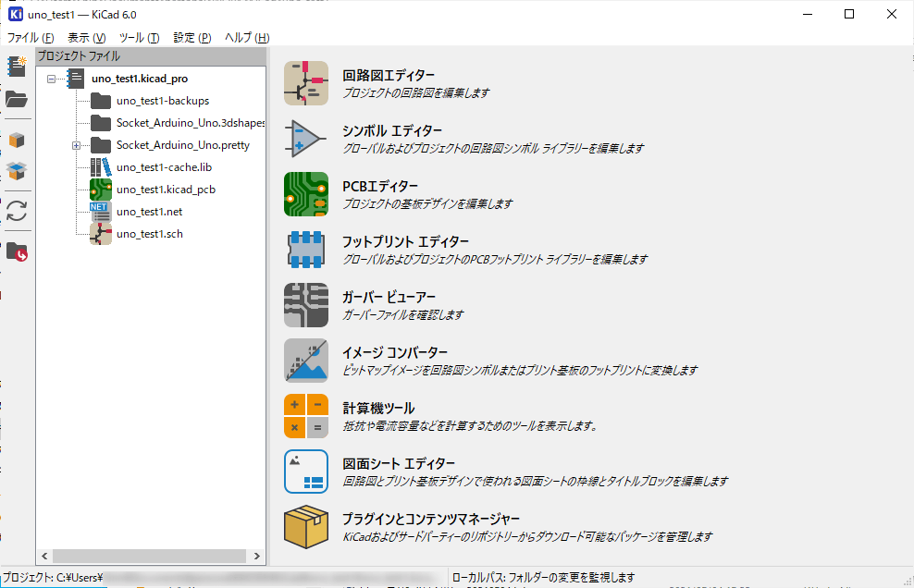Expand the Socket_Arduino_Uno.pretty folder

(76, 145)
